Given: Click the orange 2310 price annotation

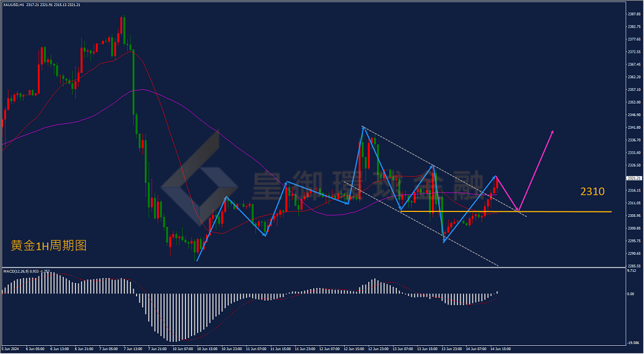Looking at the screenshot, I should (592, 192).
